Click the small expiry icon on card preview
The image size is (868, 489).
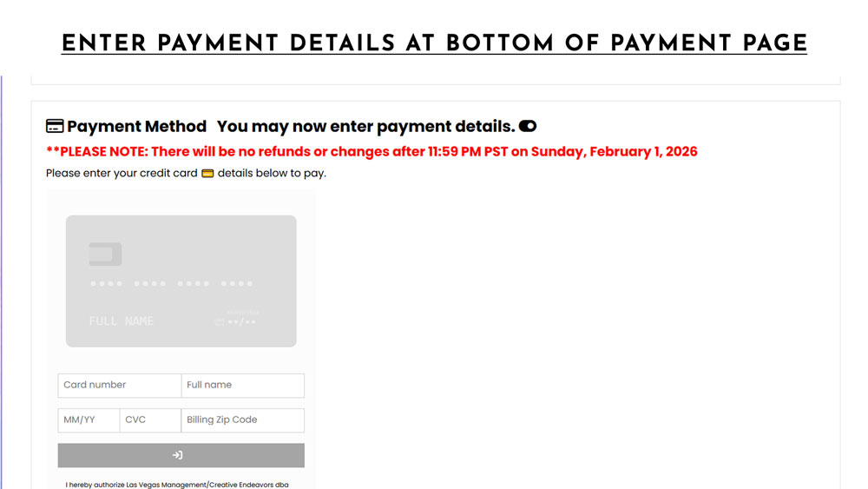pos(220,322)
